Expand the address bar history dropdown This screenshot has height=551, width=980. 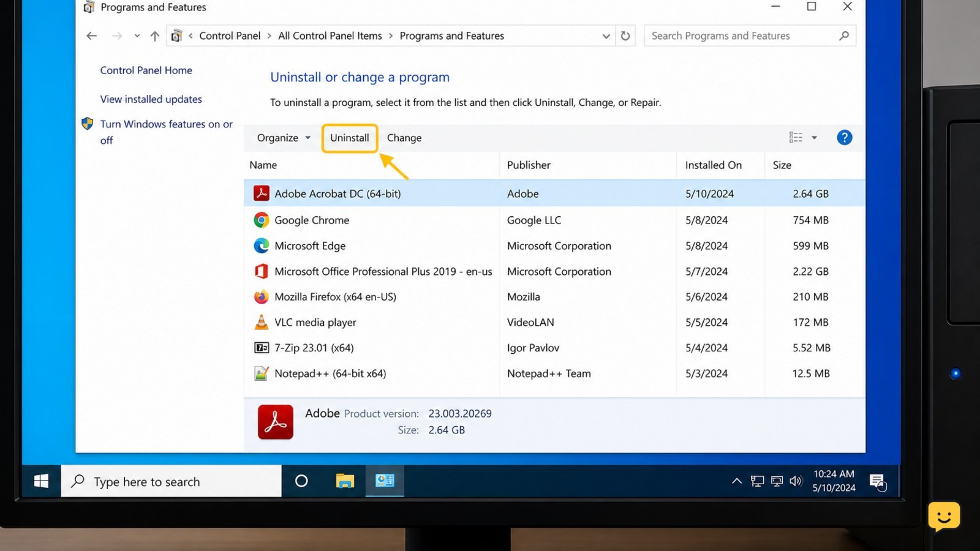tap(606, 36)
